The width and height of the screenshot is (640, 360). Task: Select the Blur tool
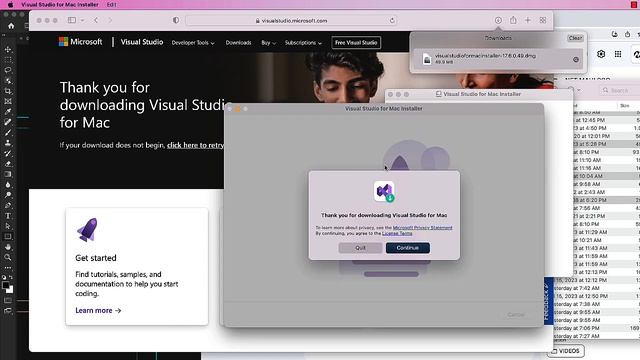(8, 184)
